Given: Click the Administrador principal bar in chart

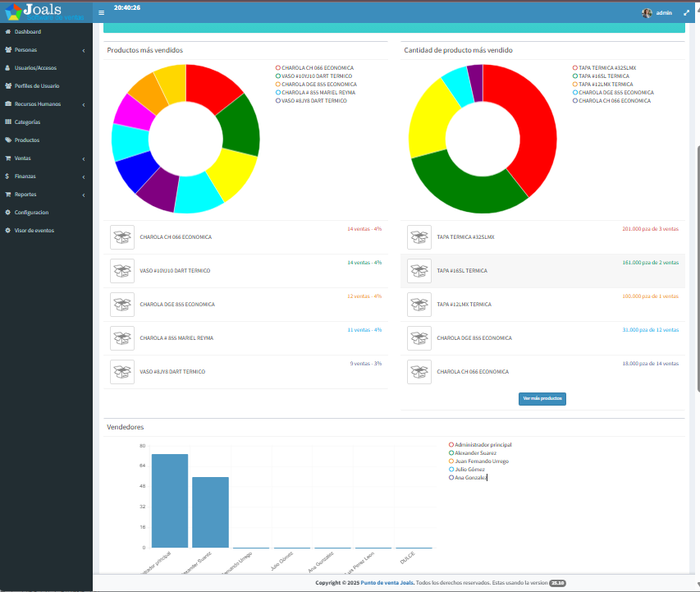Looking at the screenshot, I should coord(170,500).
